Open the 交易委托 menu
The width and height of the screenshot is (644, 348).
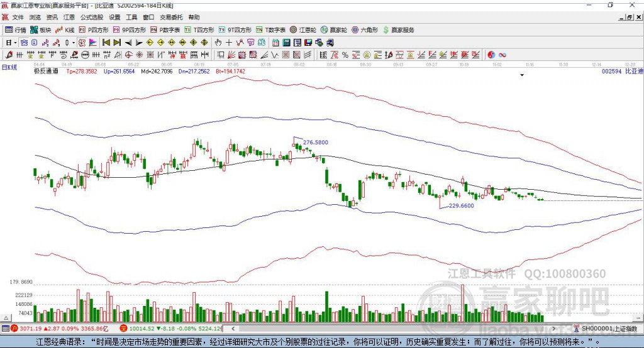[171, 17]
